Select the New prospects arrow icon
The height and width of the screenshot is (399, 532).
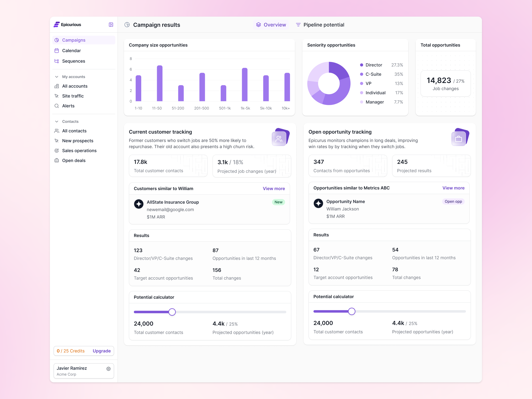[57, 141]
